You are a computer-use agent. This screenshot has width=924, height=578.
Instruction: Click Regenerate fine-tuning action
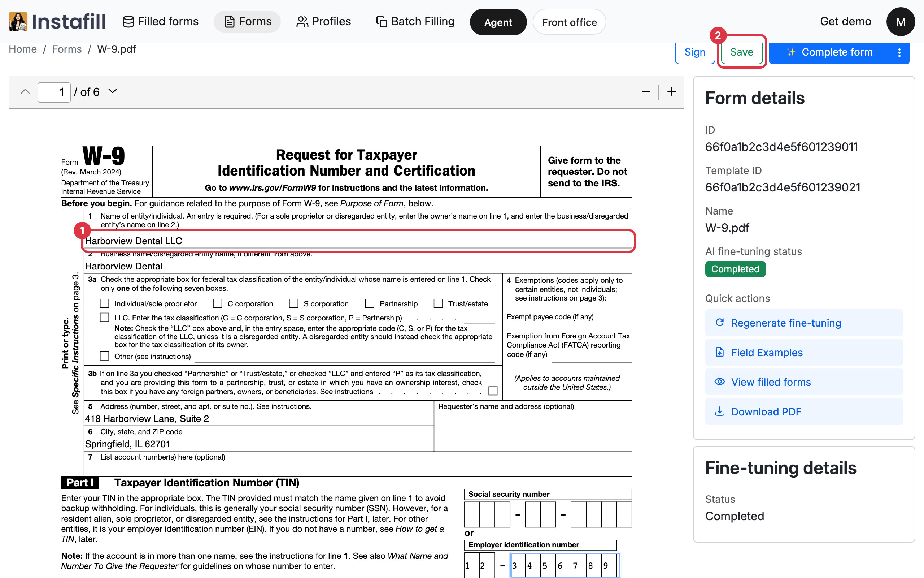[x=804, y=323]
